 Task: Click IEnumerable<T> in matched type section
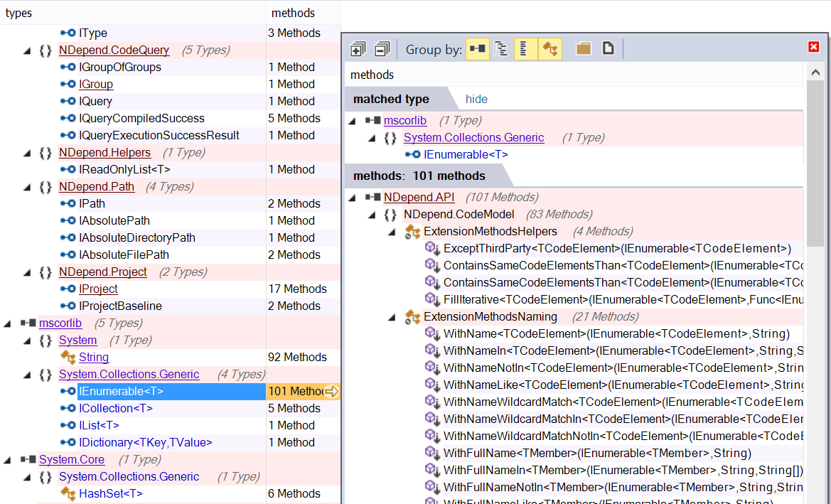click(x=466, y=154)
